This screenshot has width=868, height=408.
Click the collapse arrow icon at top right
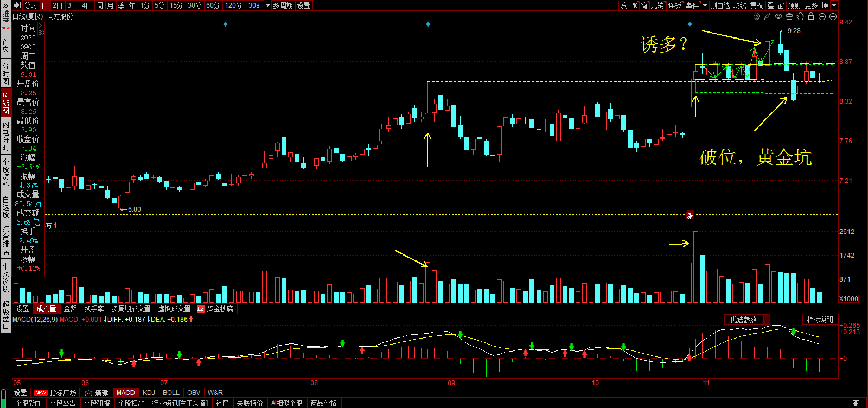tap(825, 5)
